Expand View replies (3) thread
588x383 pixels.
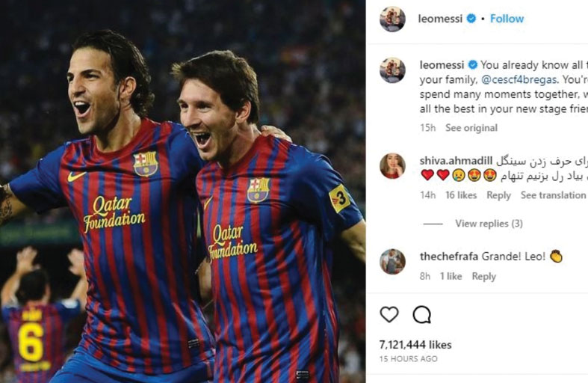489,224
